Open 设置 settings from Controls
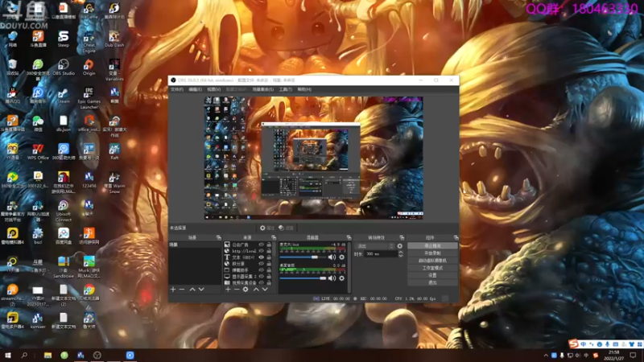 pos(432,275)
